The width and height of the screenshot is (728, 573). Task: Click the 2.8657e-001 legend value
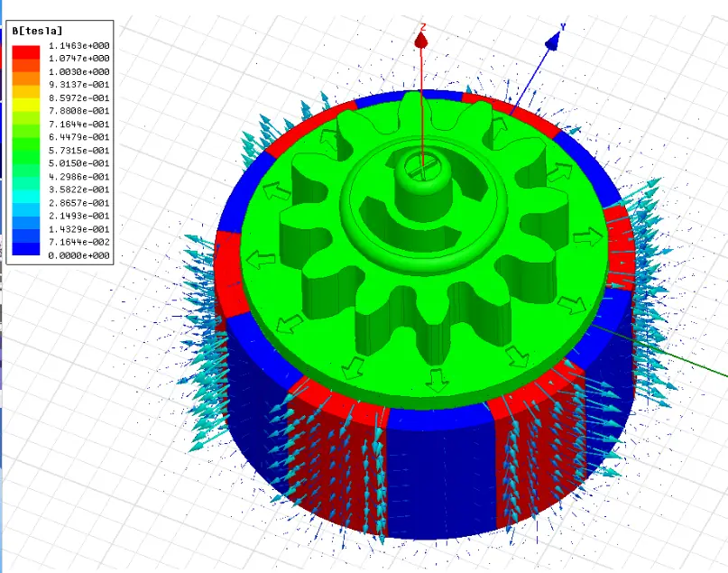click(x=78, y=203)
